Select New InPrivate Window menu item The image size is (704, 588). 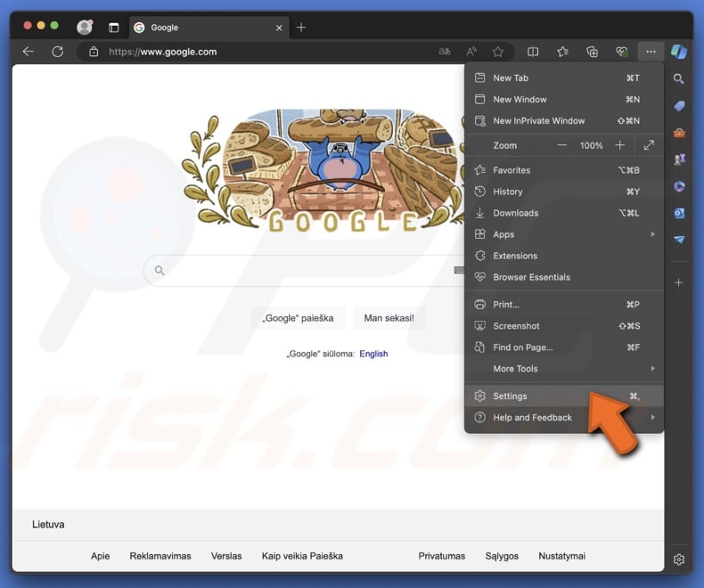[x=563, y=121]
